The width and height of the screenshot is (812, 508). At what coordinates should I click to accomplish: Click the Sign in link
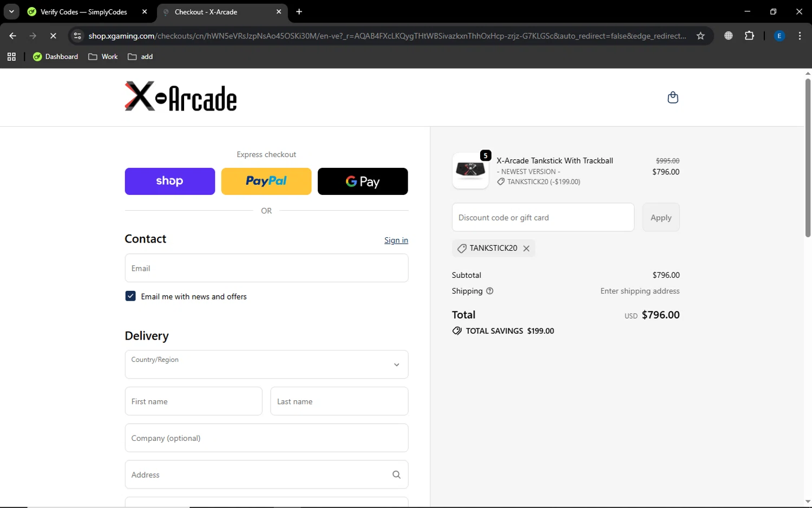tap(396, 240)
